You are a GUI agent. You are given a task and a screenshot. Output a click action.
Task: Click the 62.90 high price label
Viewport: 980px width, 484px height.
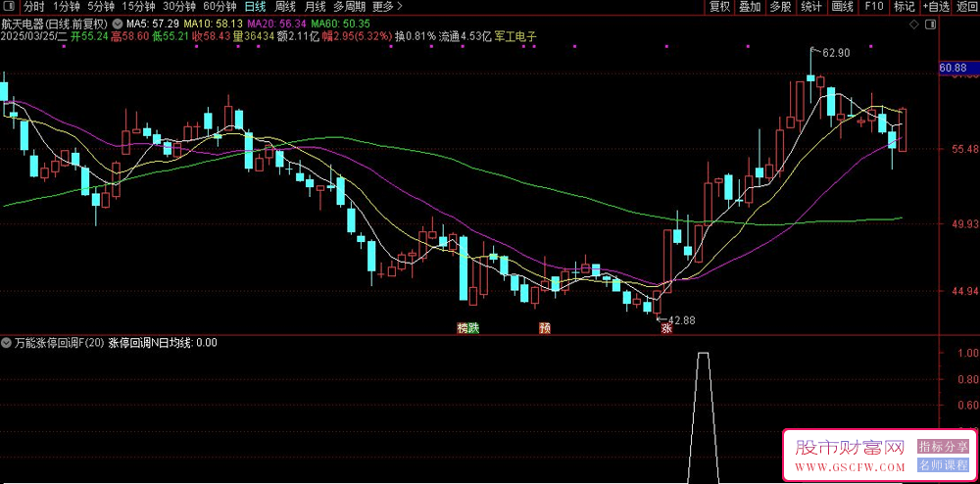836,53
